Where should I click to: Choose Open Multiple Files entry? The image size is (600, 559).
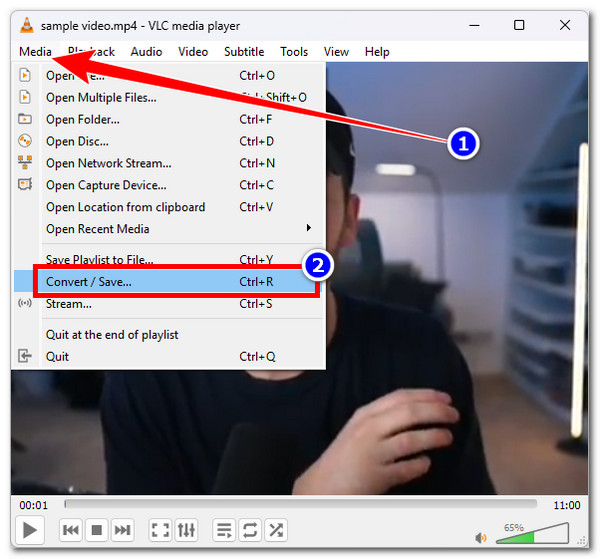coord(169,97)
